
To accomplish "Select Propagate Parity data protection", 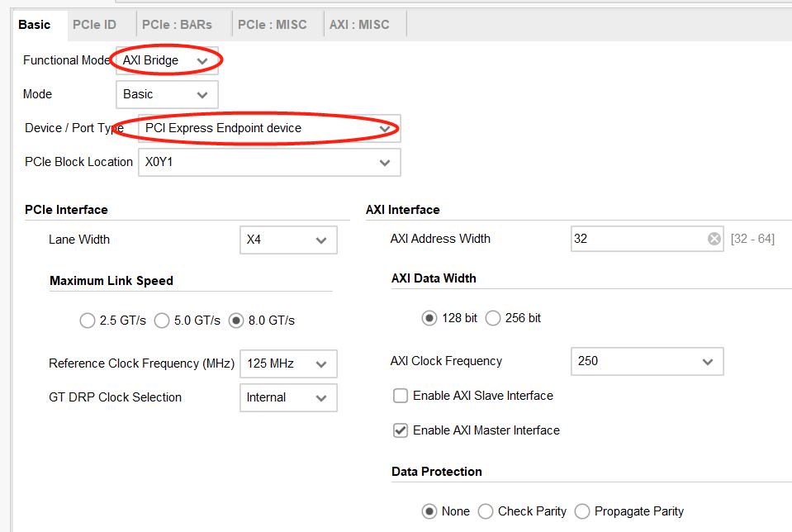I will coord(582,511).
